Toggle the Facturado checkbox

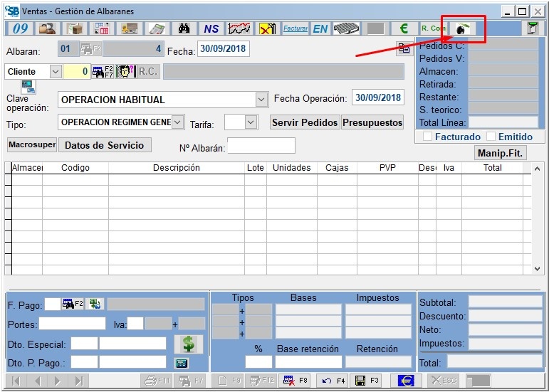(x=427, y=137)
